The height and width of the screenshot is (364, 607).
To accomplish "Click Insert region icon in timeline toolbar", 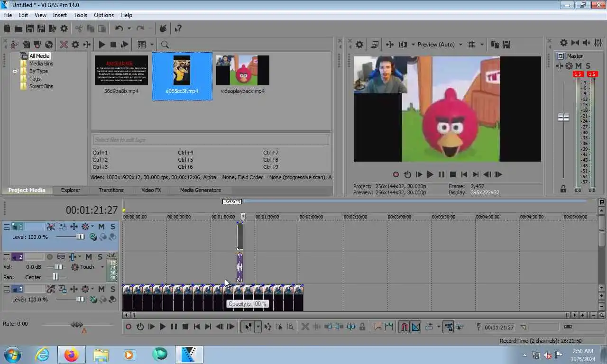I will (x=389, y=327).
